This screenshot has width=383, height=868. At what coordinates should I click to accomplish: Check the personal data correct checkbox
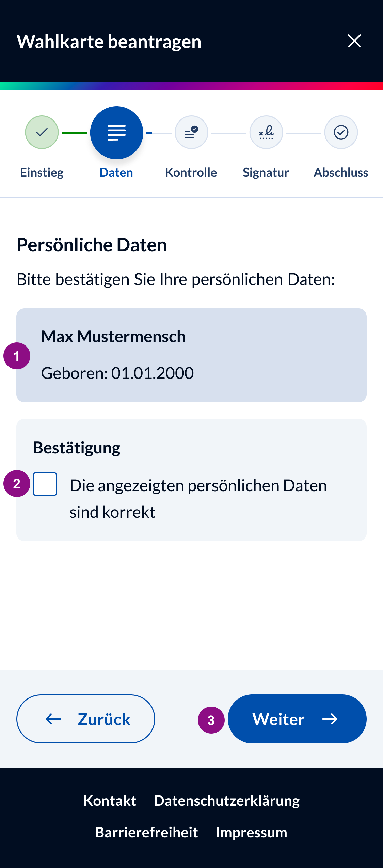pos(45,484)
